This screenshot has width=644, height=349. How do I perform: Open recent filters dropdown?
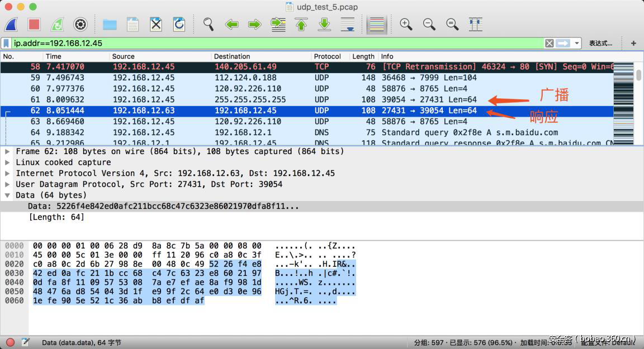click(x=577, y=43)
